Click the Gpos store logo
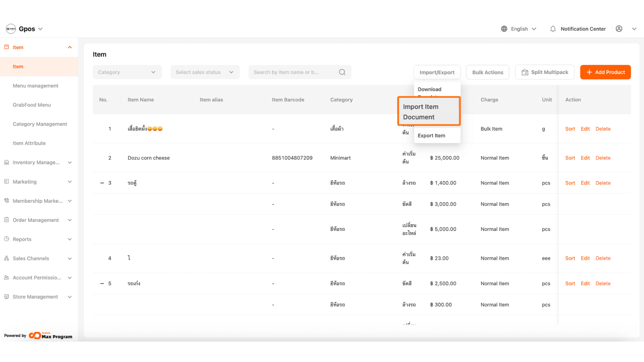Screen dimensions: 644x362 pyautogui.click(x=11, y=29)
